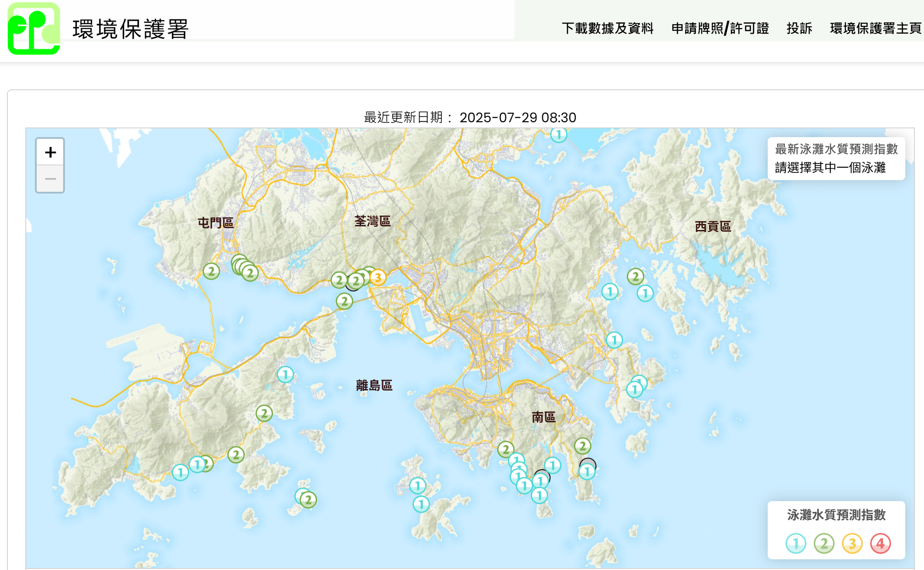Image resolution: width=924 pixels, height=570 pixels.
Task: Click the blue "1" marker at the top of the map
Action: [x=559, y=135]
